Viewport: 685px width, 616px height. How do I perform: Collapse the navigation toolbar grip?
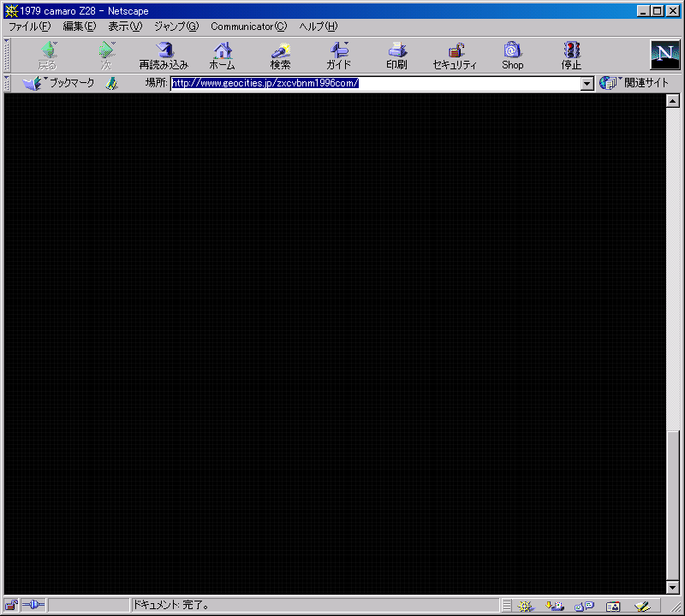pyautogui.click(x=7, y=56)
